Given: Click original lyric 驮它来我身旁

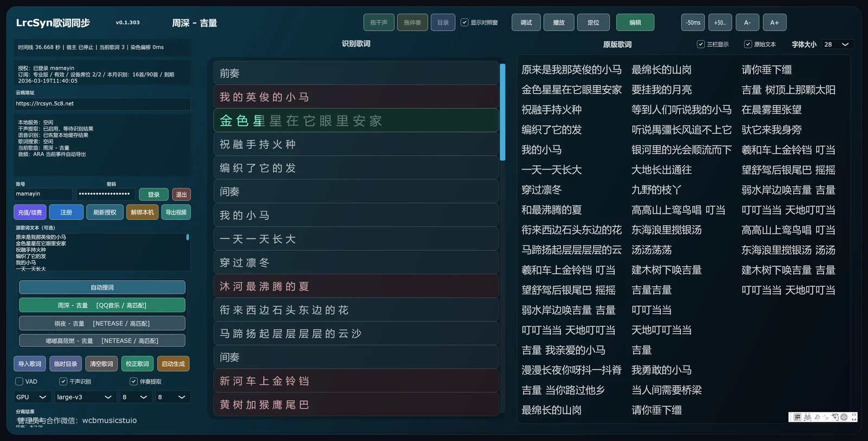Looking at the screenshot, I should point(771,130).
